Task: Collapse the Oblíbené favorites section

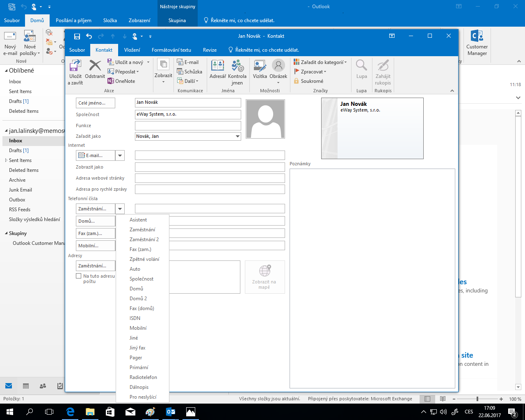Action: coord(6,71)
